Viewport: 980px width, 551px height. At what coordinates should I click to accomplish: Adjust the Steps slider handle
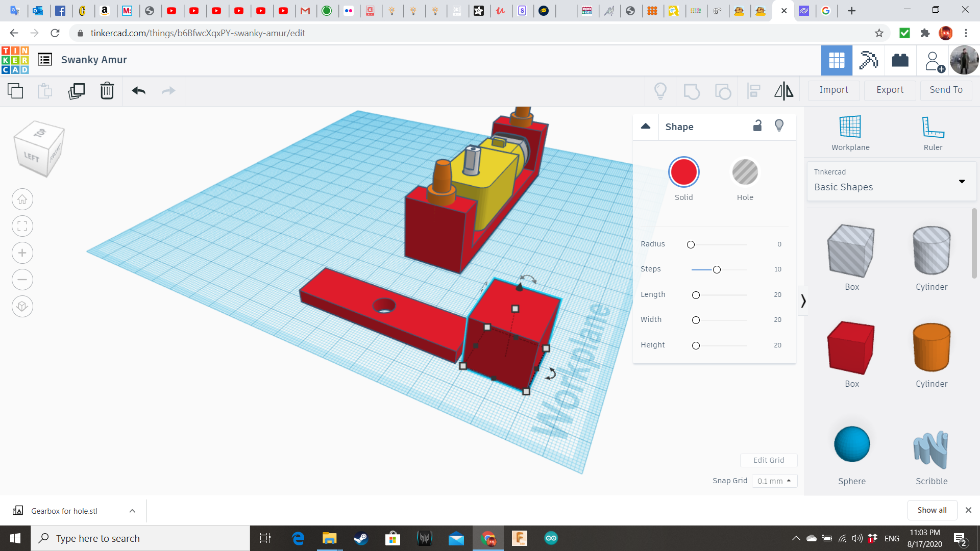coord(717,269)
